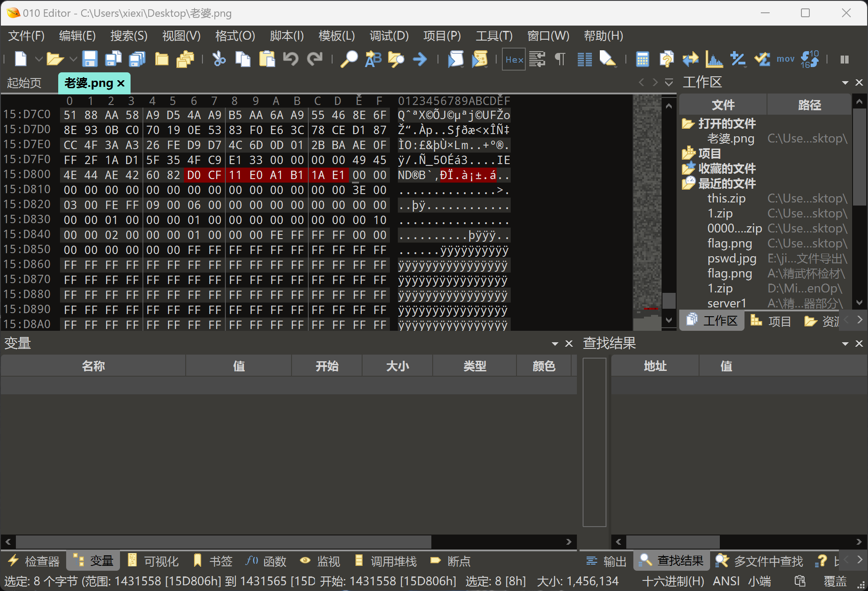Switch to the 检查器 bottom tab
868x591 pixels.
(x=34, y=561)
